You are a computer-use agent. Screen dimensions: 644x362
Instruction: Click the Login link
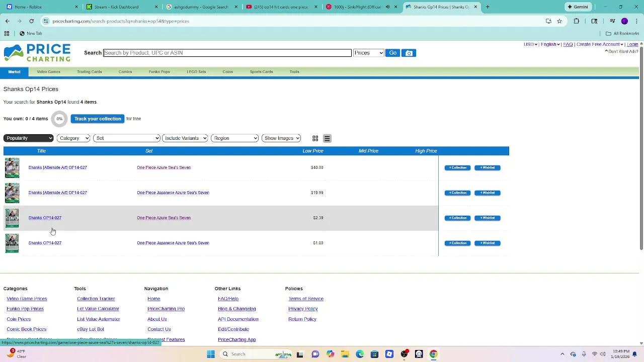point(632,44)
